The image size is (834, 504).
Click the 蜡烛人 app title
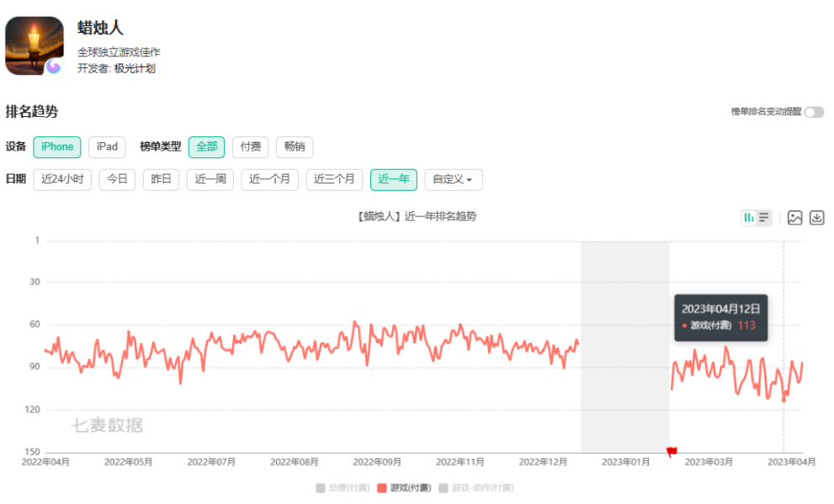100,28
